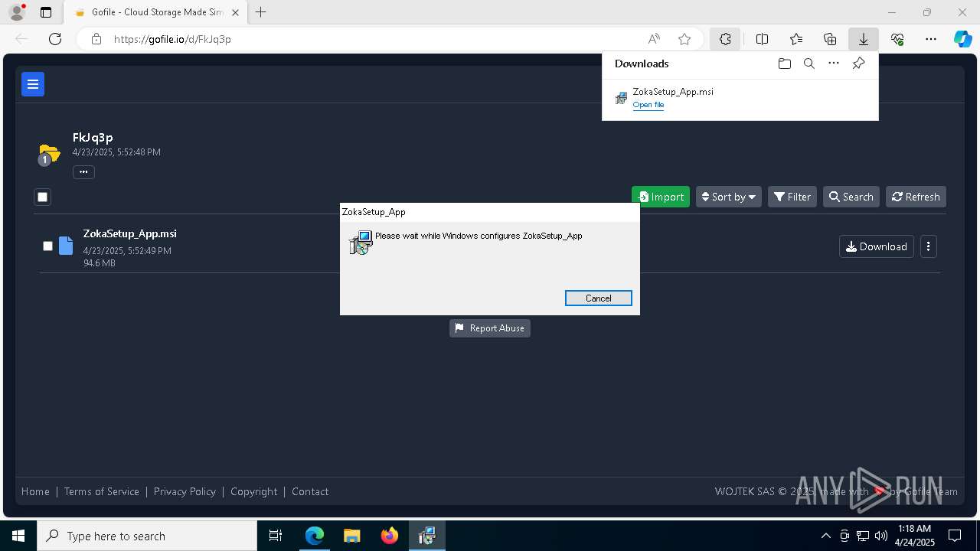Viewport: 980px width, 551px height.
Task: Click the FkJq3p folder icon
Action: point(49,154)
